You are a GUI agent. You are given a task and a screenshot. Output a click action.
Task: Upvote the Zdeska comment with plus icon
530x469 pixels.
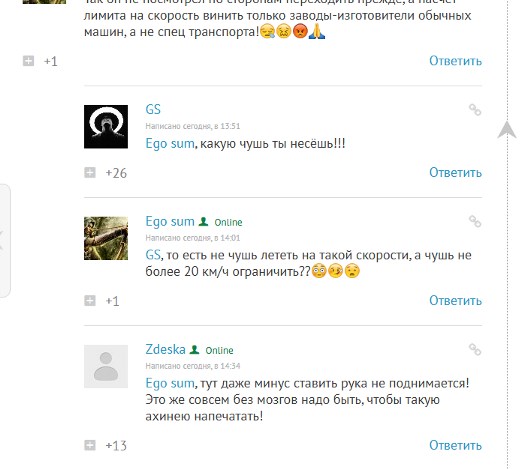click(90, 445)
